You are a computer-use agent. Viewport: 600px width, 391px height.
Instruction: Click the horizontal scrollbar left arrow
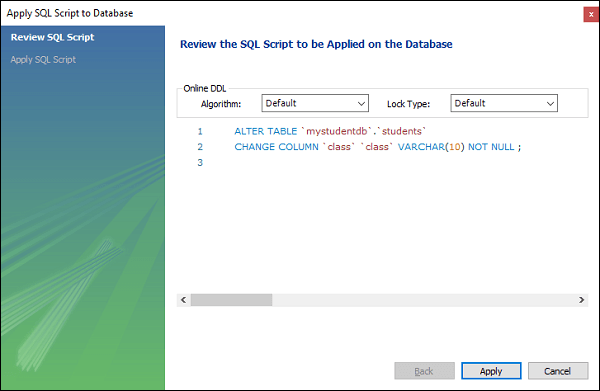point(184,300)
